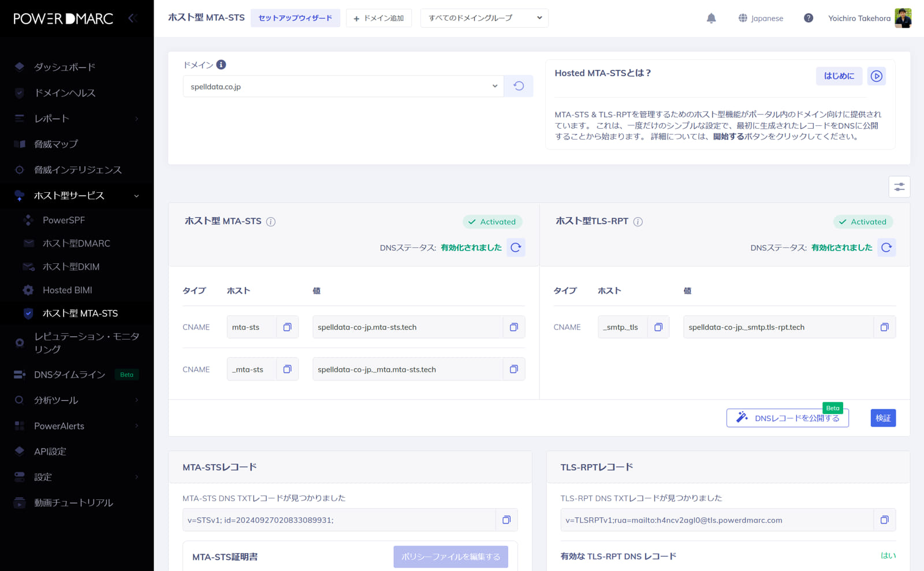The image size is (924, 571).
Task: Click the TLS-RPT rua mailto record field
Action: click(717, 520)
